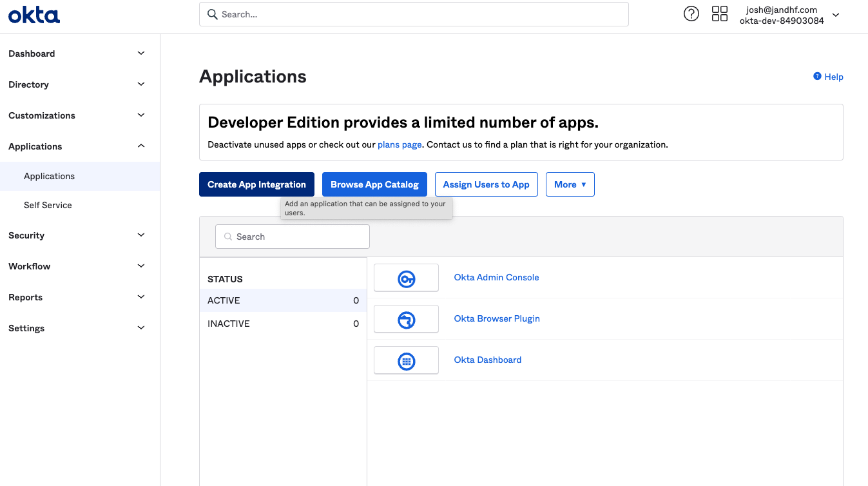Open the help question mark icon
Image resolution: width=868 pixels, height=486 pixels.
coord(691,13)
